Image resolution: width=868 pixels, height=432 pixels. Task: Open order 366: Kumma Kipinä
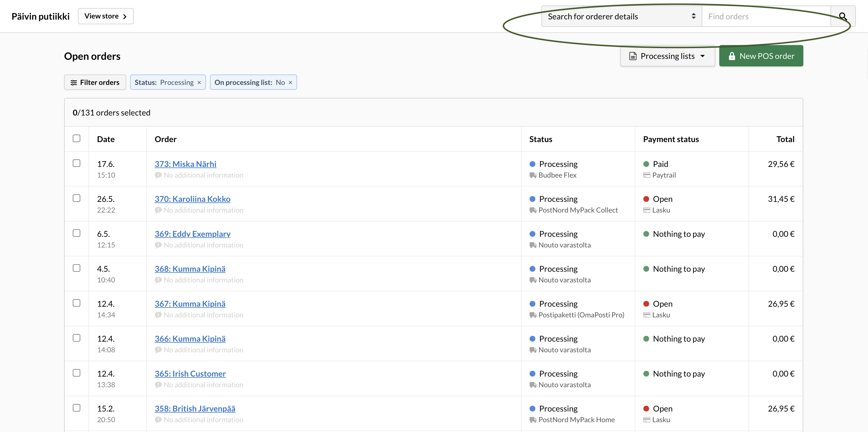pyautogui.click(x=190, y=339)
